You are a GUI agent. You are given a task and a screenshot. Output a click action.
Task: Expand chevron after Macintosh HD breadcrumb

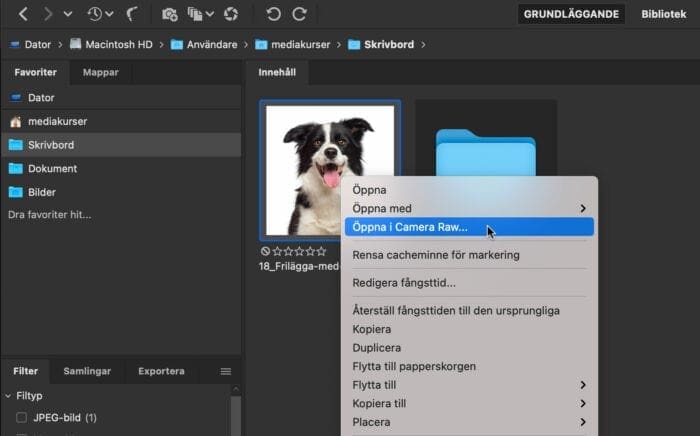click(162, 45)
